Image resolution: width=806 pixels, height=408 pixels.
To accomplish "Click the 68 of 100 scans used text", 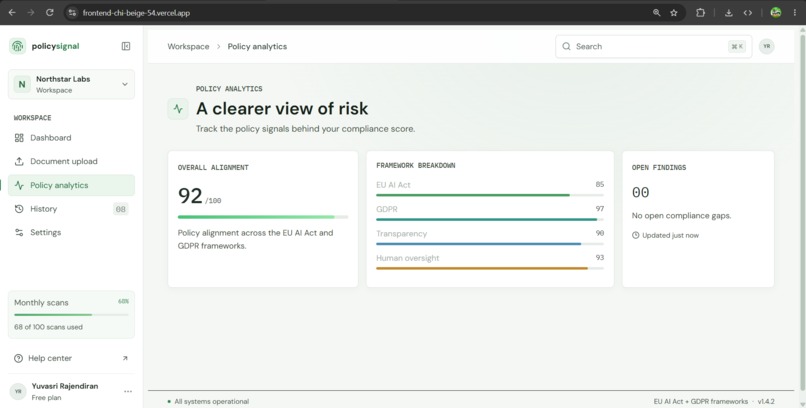I will (48, 327).
